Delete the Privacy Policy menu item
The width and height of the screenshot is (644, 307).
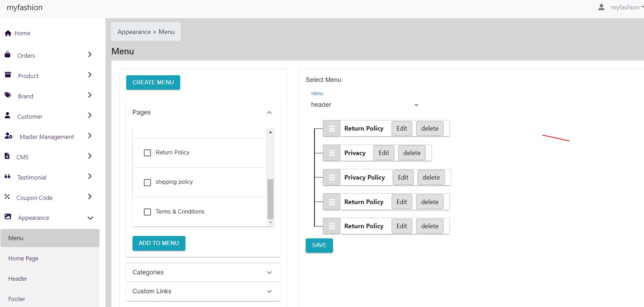431,177
